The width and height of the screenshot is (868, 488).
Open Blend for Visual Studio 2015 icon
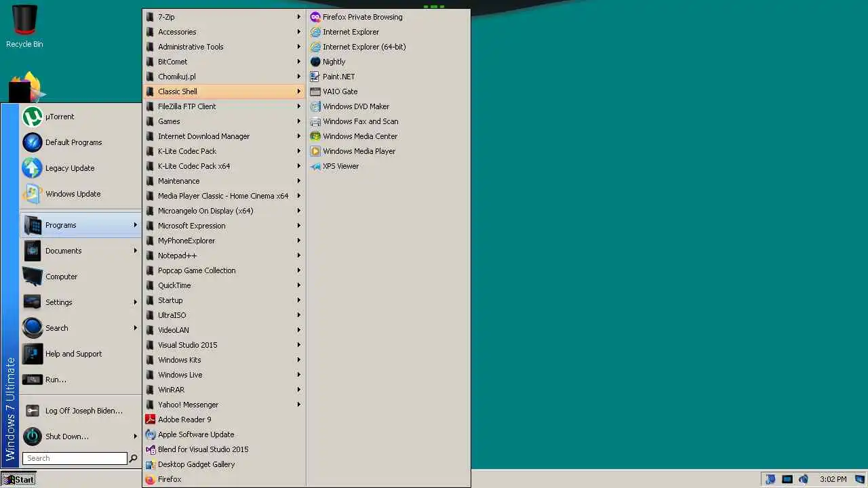pyautogui.click(x=151, y=449)
